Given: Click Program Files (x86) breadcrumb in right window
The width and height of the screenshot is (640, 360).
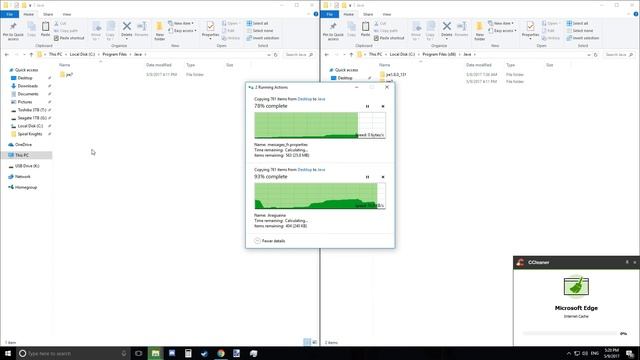Looking at the screenshot, I should coord(439,54).
